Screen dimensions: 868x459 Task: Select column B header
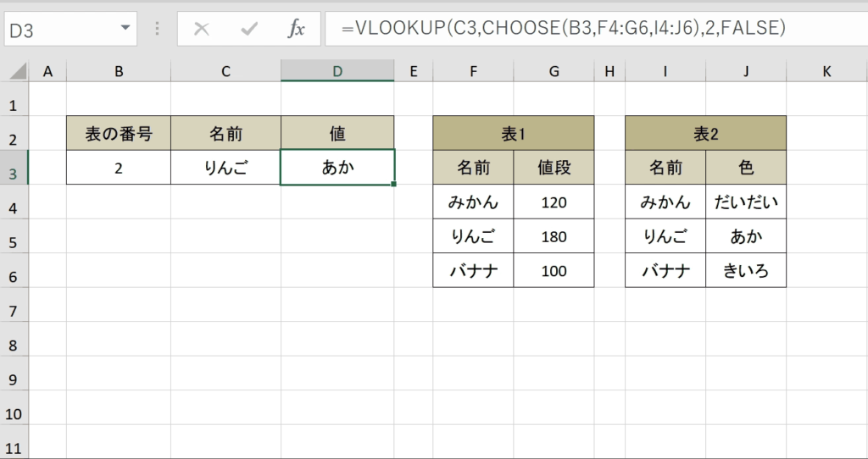(119, 71)
